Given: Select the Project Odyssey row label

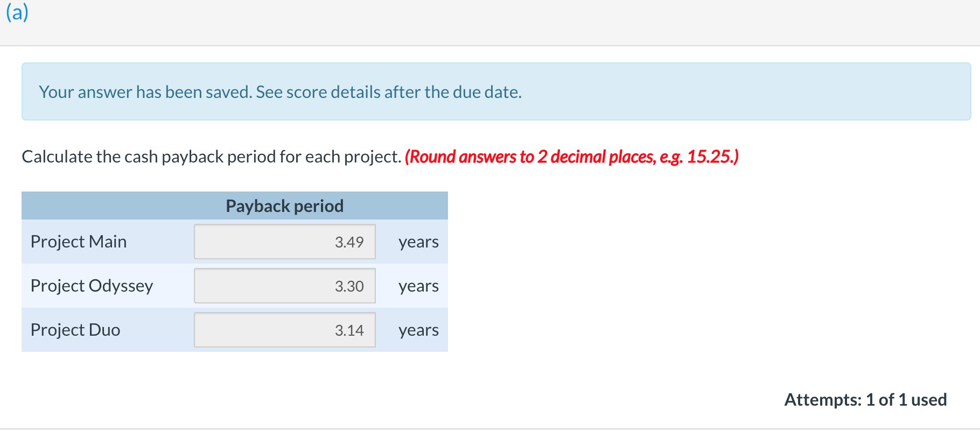Looking at the screenshot, I should click(91, 286).
